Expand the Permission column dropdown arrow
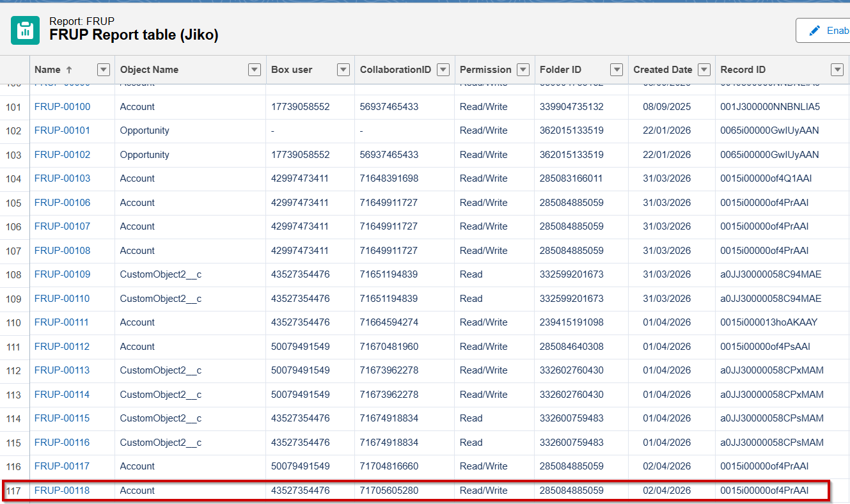 [x=523, y=70]
